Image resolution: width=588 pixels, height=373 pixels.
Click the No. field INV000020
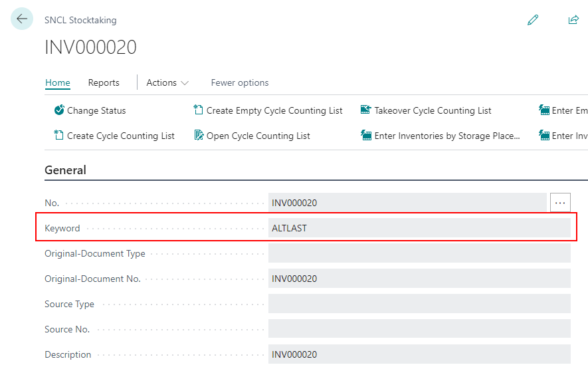407,203
